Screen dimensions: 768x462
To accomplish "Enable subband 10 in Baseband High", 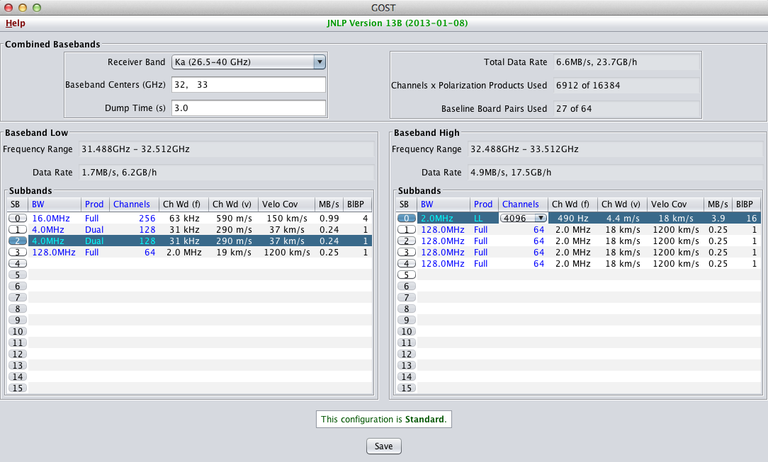I will point(406,331).
